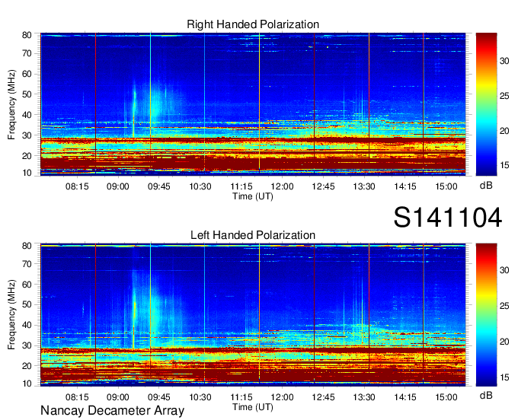This screenshot has height=420, width=518.
Task: Click 08:15 tick under Right Handed plot
Action: 77,186
